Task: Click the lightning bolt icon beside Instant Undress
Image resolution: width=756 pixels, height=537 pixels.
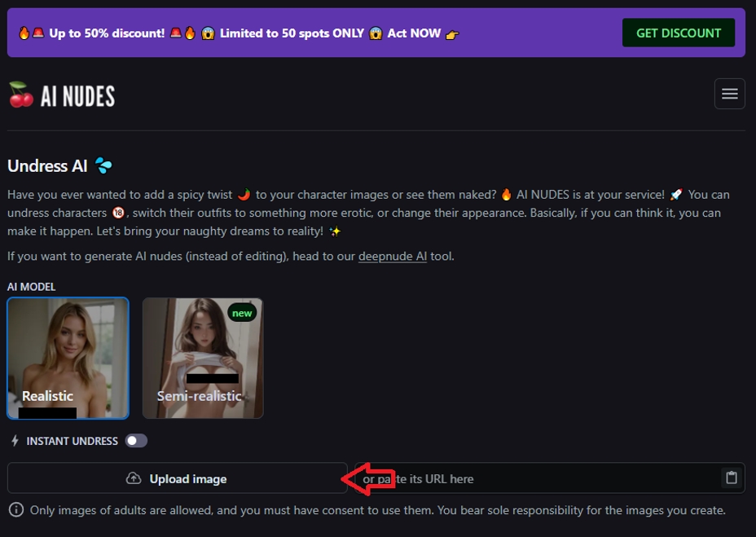Action: (x=15, y=441)
